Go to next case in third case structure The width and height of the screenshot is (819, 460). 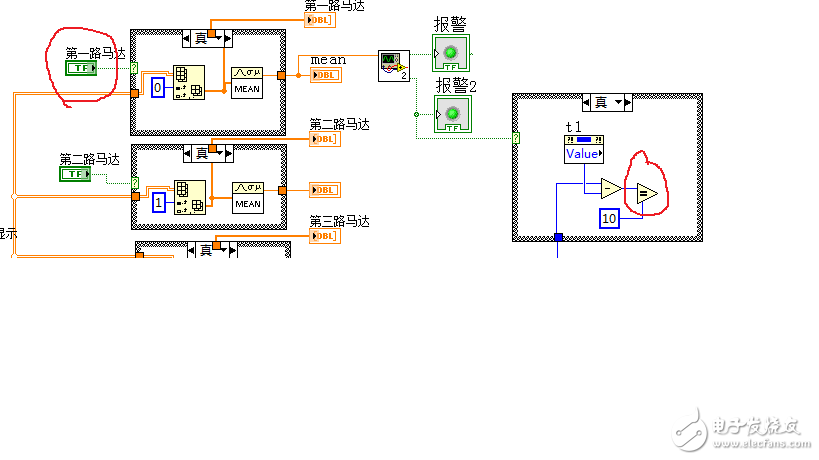coord(233,251)
